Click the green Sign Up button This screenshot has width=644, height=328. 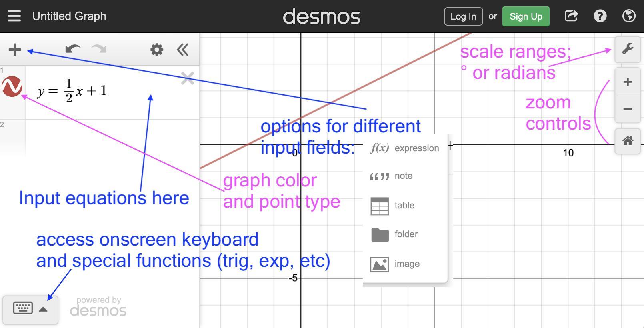[526, 16]
